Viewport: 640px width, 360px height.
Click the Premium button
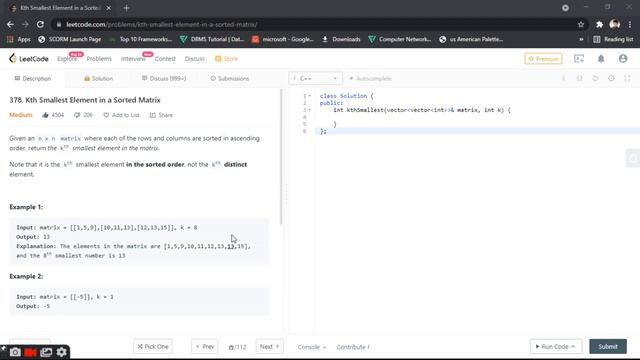click(543, 59)
